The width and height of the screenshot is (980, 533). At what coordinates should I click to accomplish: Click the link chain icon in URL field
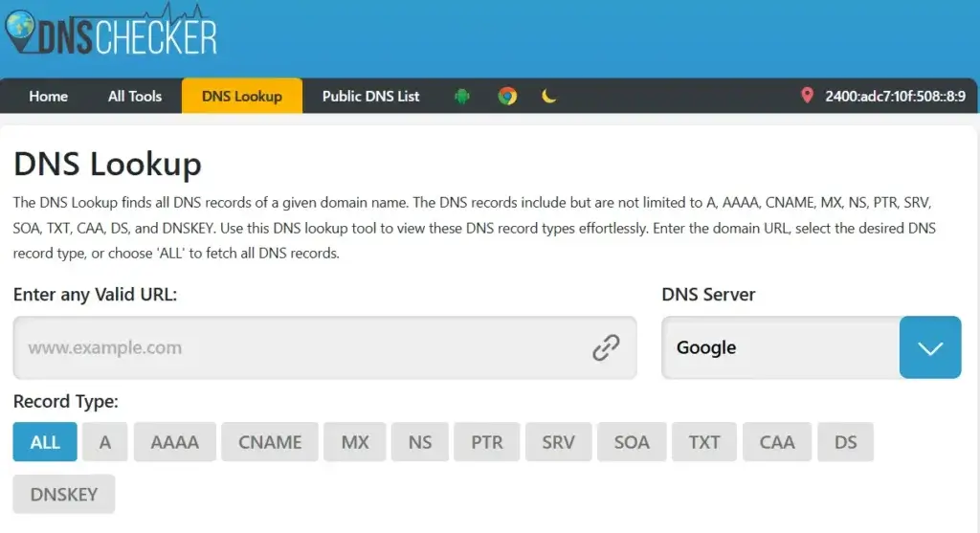pyautogui.click(x=606, y=347)
